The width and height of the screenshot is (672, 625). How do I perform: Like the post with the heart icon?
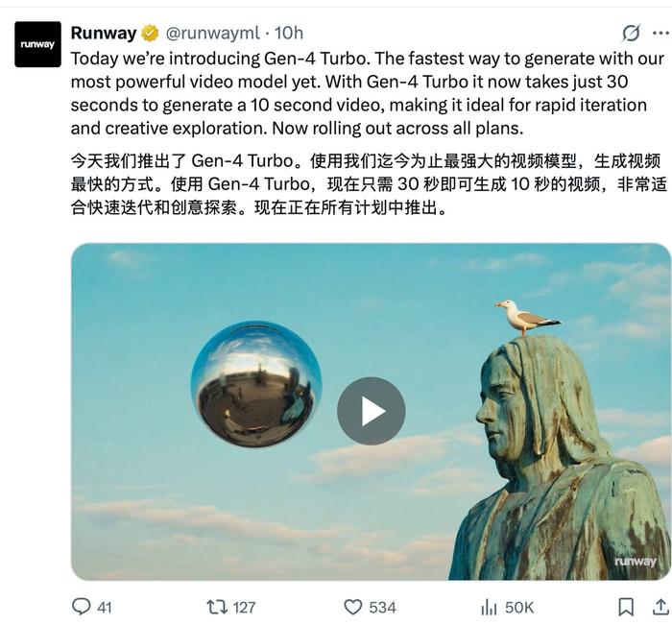[x=353, y=607]
